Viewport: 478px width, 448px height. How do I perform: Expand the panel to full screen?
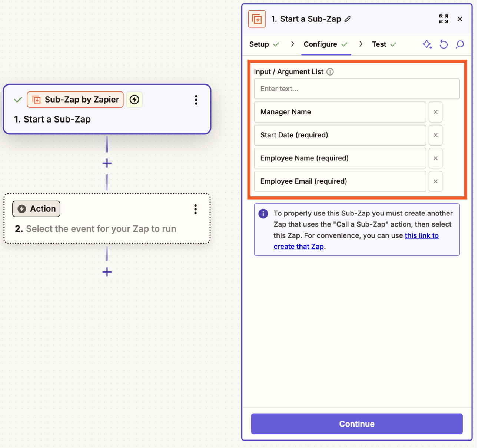[x=444, y=19]
